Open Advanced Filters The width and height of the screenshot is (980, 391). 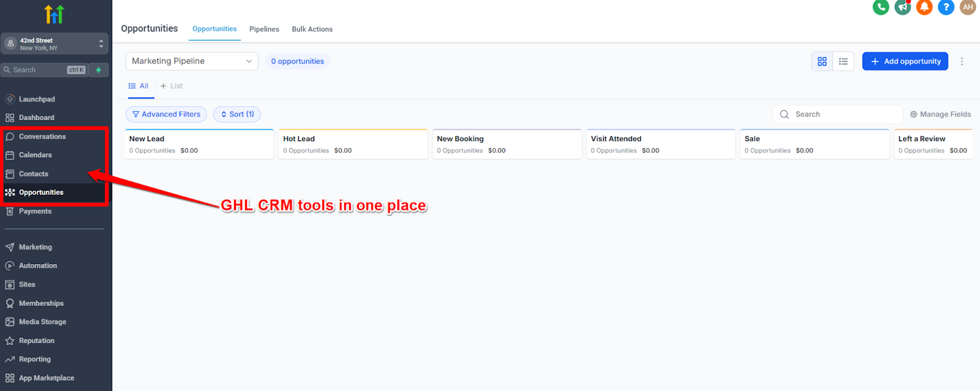coord(166,115)
